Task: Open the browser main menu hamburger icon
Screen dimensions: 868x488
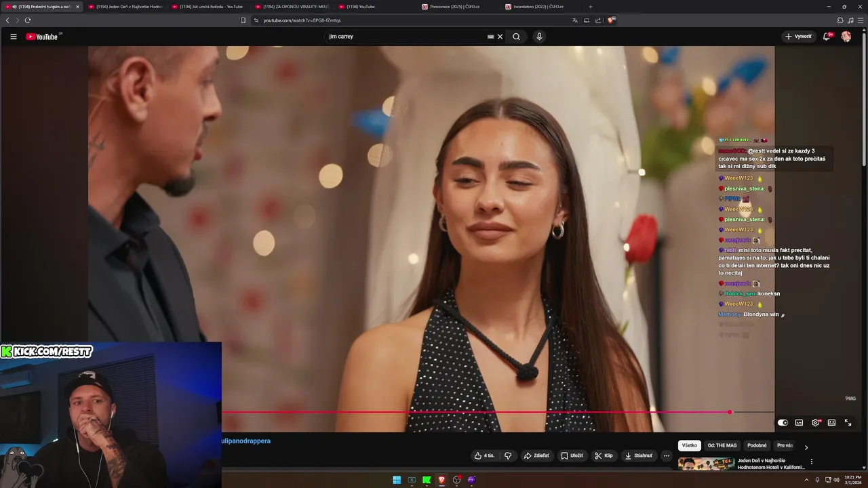Action: [x=861, y=20]
